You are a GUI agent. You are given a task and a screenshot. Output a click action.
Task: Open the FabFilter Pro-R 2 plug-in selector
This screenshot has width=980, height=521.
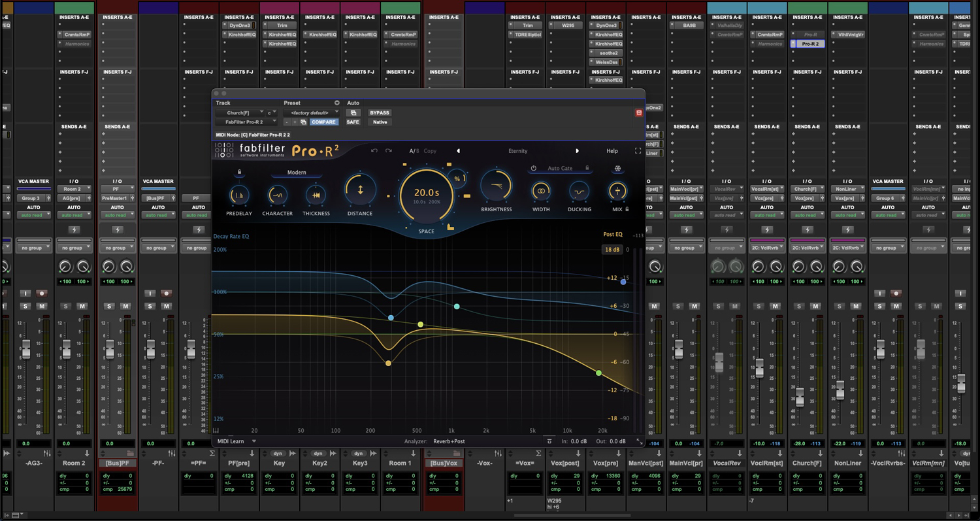(246, 122)
